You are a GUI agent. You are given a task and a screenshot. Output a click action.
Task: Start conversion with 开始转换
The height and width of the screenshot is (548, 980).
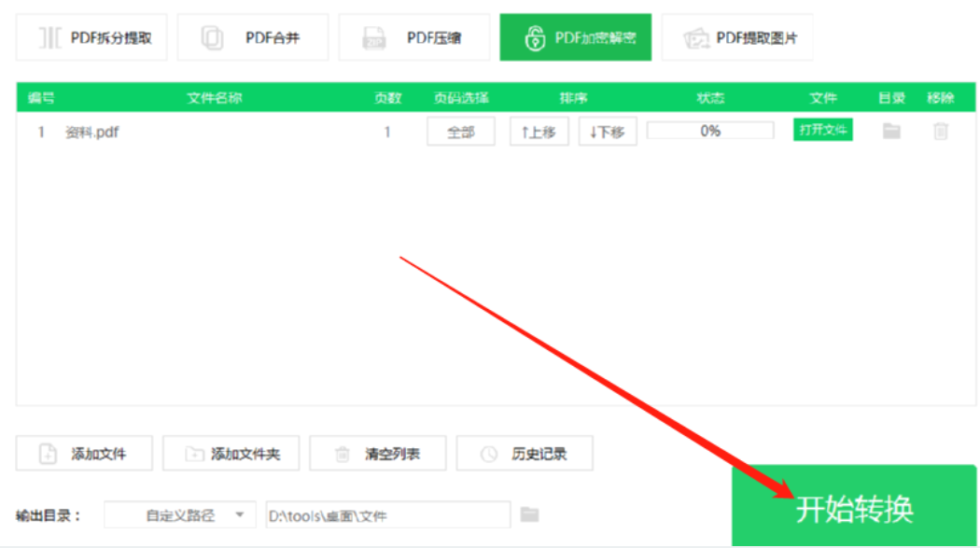point(854,505)
